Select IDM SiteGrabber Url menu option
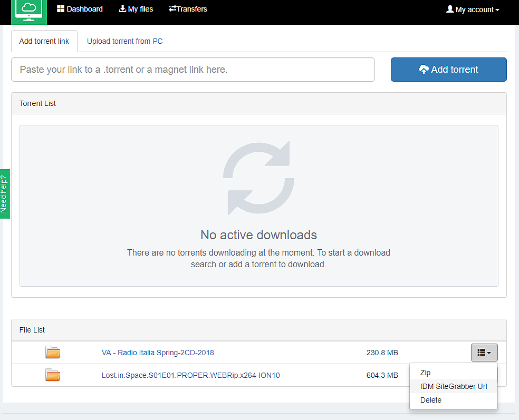 tap(454, 386)
